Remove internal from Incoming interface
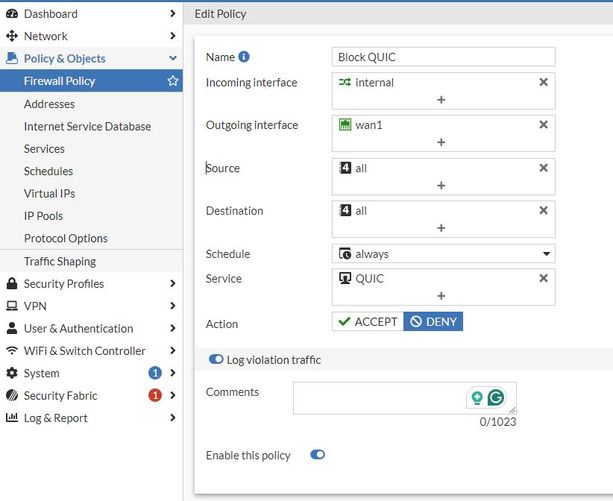Image resolution: width=613 pixels, height=501 pixels. point(544,82)
